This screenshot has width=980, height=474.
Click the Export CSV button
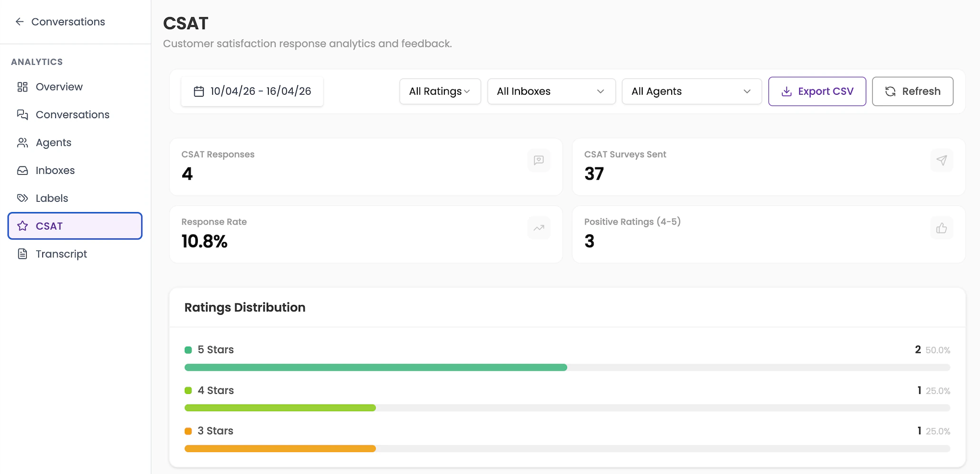pos(817,91)
